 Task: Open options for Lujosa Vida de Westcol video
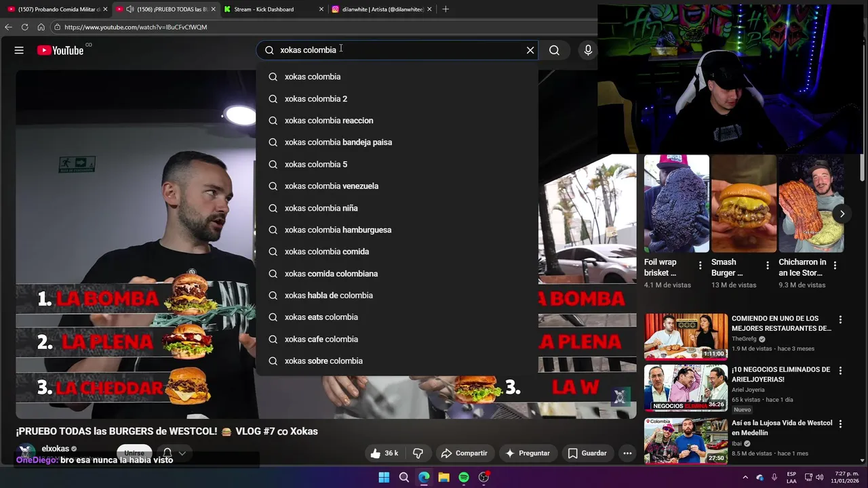(x=840, y=424)
